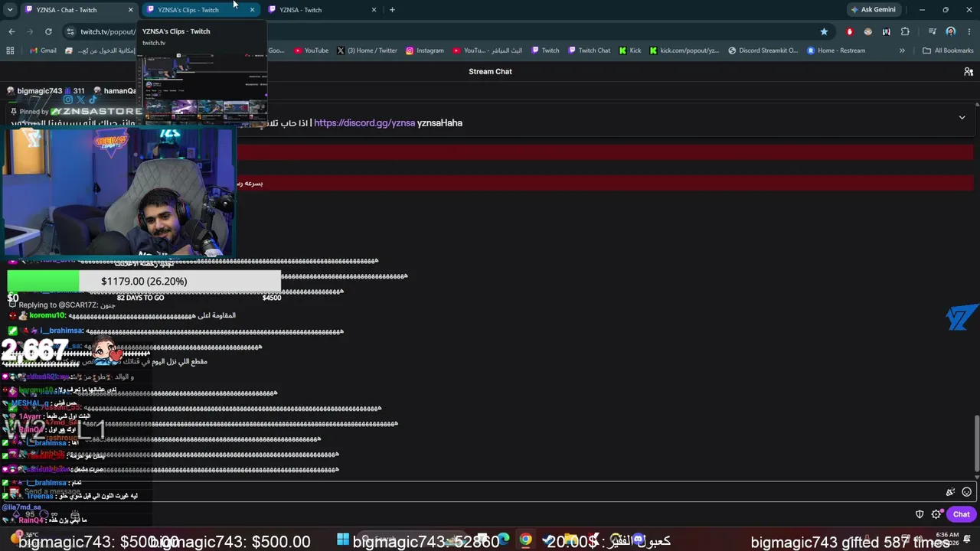Open the media controls icon in toolbar

932,31
